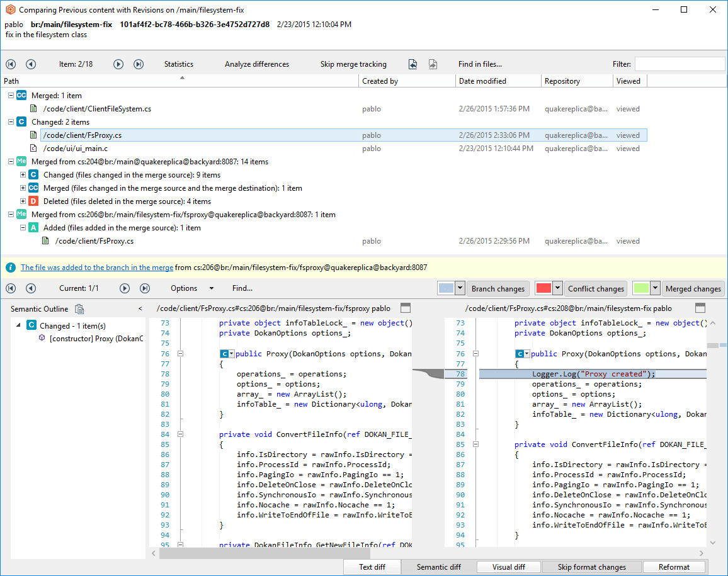Collapse Changed - 1 item(s) outline node
Image resolution: width=728 pixels, height=576 pixels.
(18, 325)
